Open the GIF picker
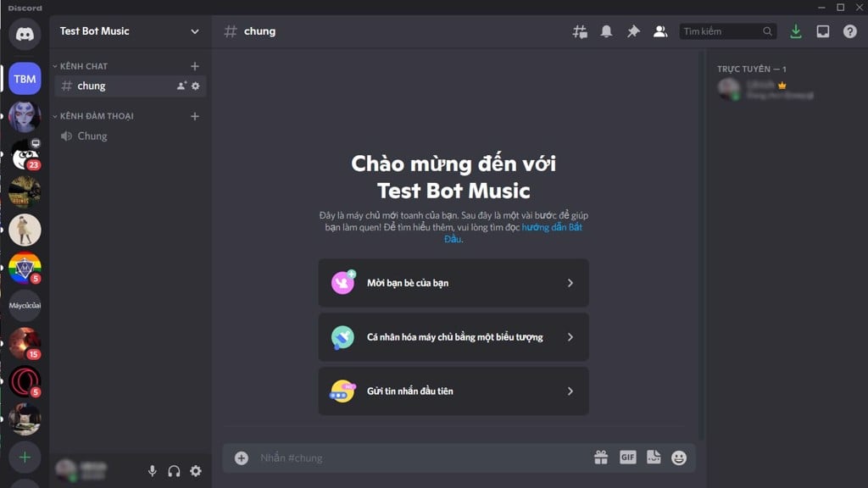 tap(627, 457)
